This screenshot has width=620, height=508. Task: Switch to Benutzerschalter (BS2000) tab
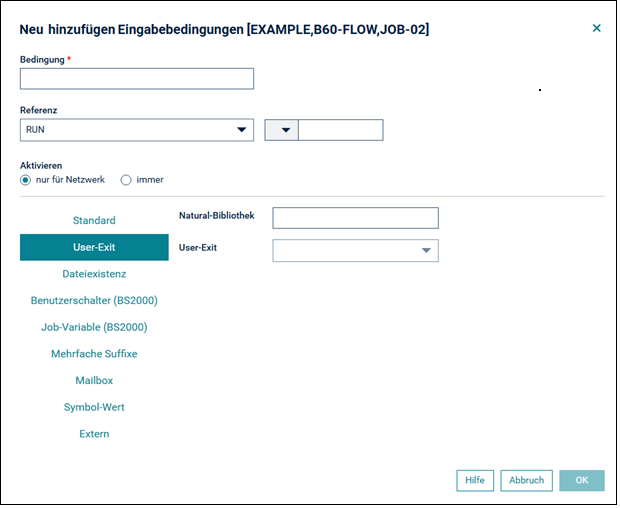[94, 300]
